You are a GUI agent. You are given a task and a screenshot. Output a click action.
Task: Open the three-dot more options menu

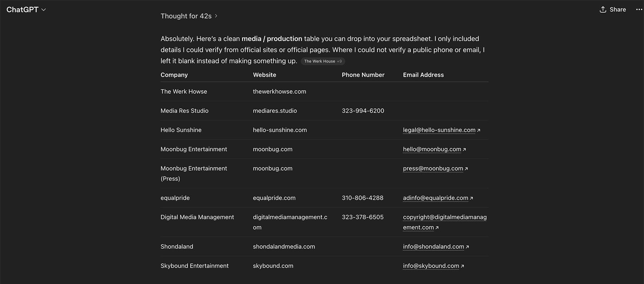click(x=639, y=10)
